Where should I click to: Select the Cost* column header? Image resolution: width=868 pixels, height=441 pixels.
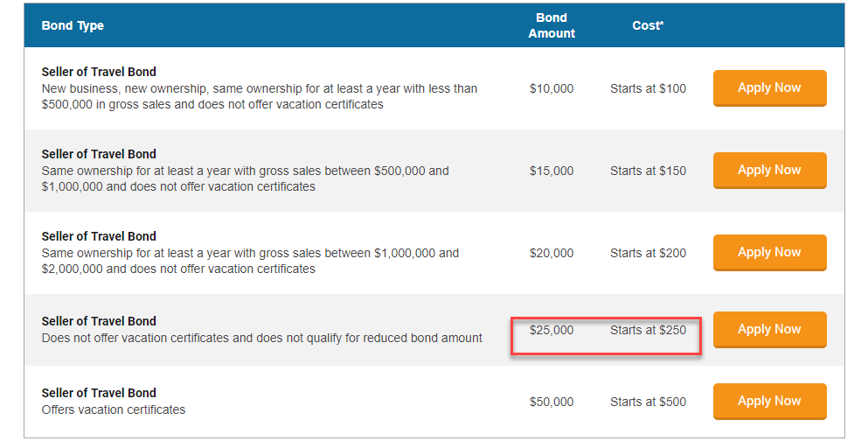click(x=648, y=25)
